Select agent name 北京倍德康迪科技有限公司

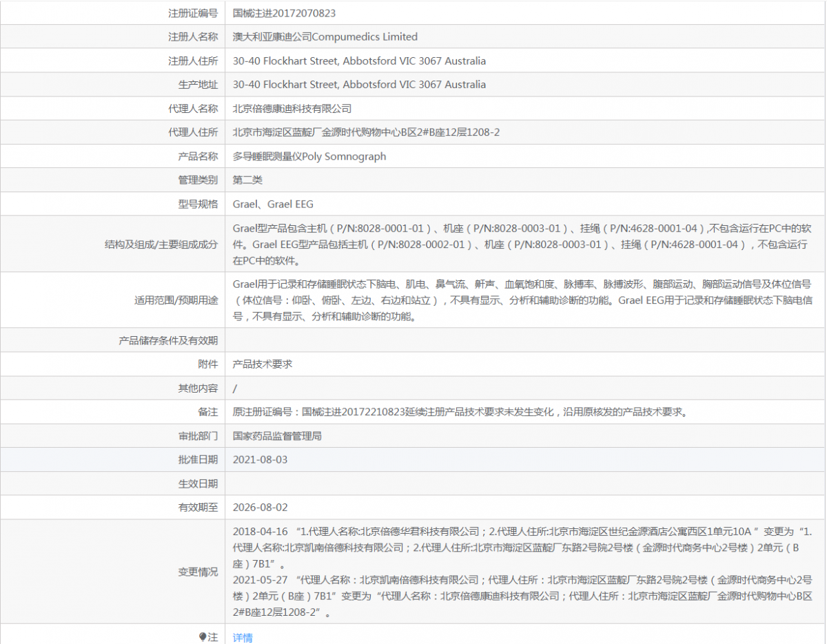point(292,108)
